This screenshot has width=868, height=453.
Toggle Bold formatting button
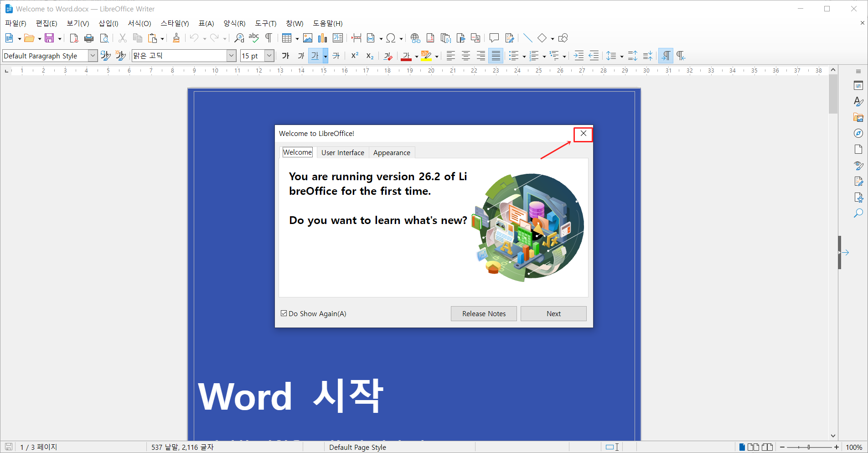pyautogui.click(x=286, y=56)
